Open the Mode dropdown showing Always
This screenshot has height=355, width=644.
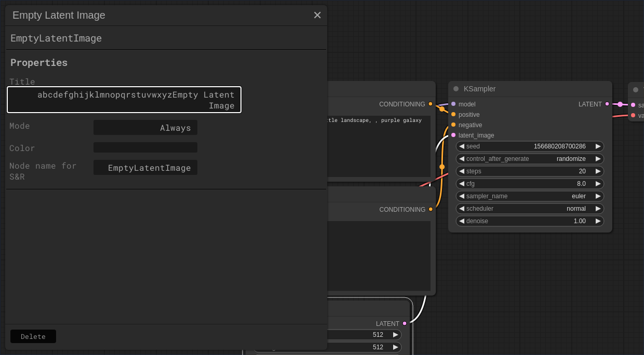(145, 128)
